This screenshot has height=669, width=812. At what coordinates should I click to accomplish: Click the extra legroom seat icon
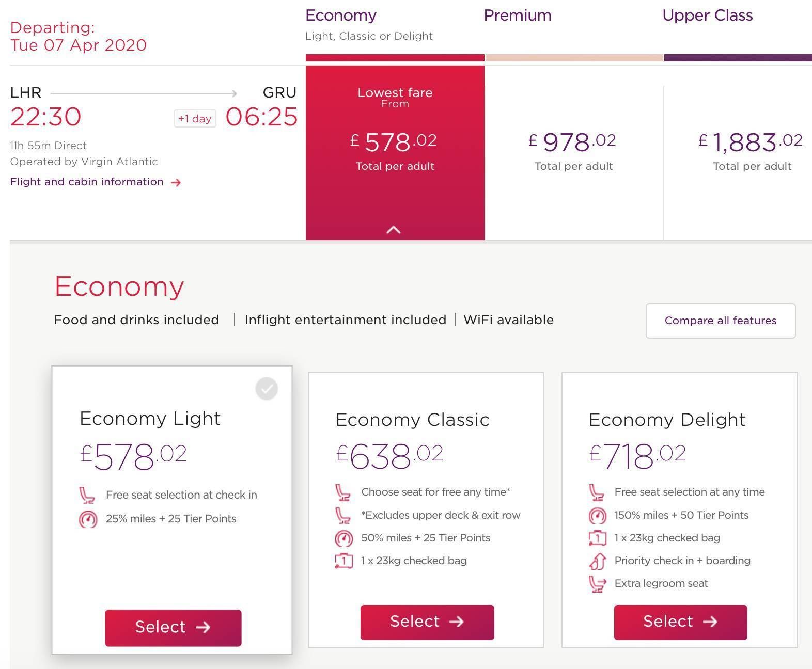[598, 584]
